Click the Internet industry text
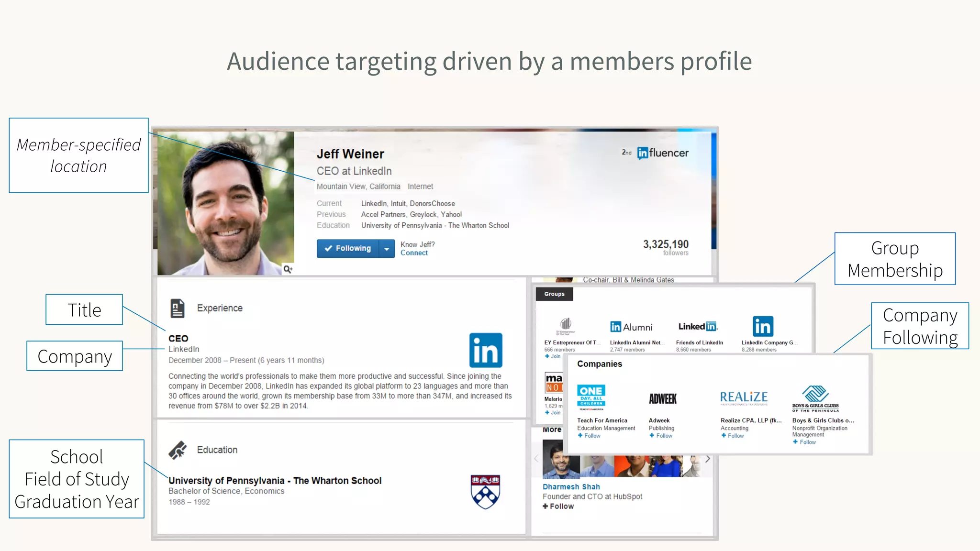 [420, 187]
